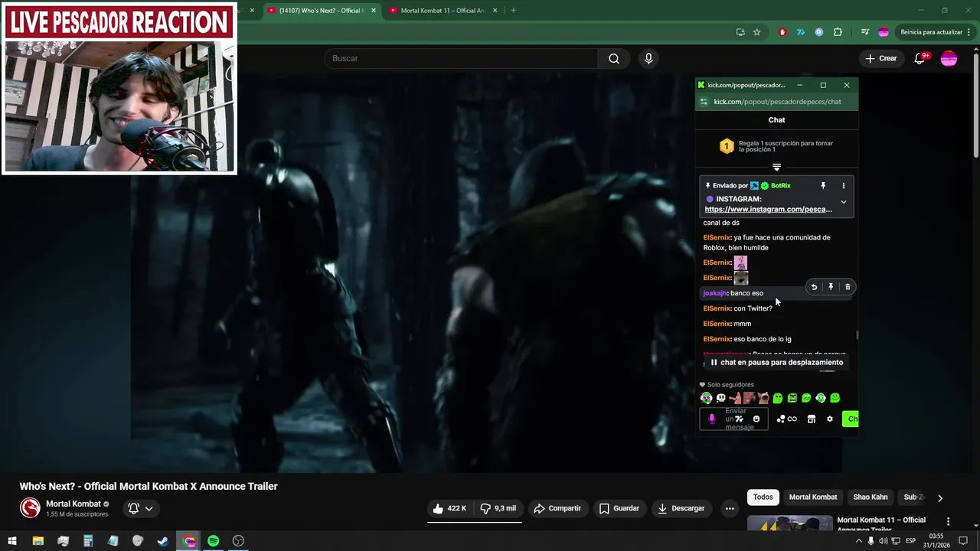Open options for the pinned BotRix message
The width and height of the screenshot is (980, 551).
[843, 185]
